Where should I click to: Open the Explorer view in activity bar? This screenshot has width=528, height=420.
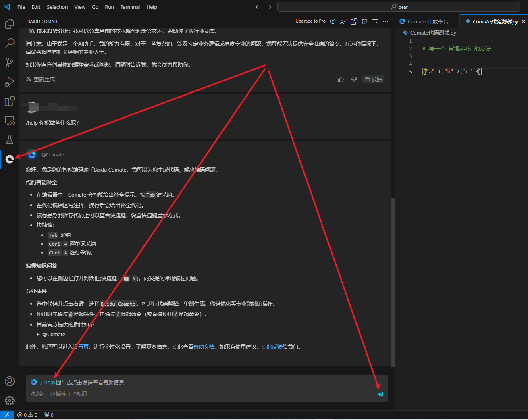coord(10,24)
